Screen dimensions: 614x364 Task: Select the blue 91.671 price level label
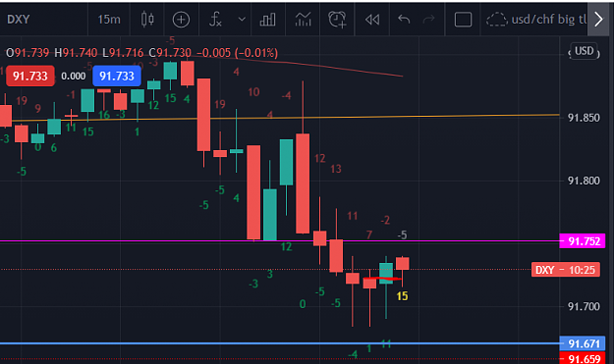coord(583,343)
